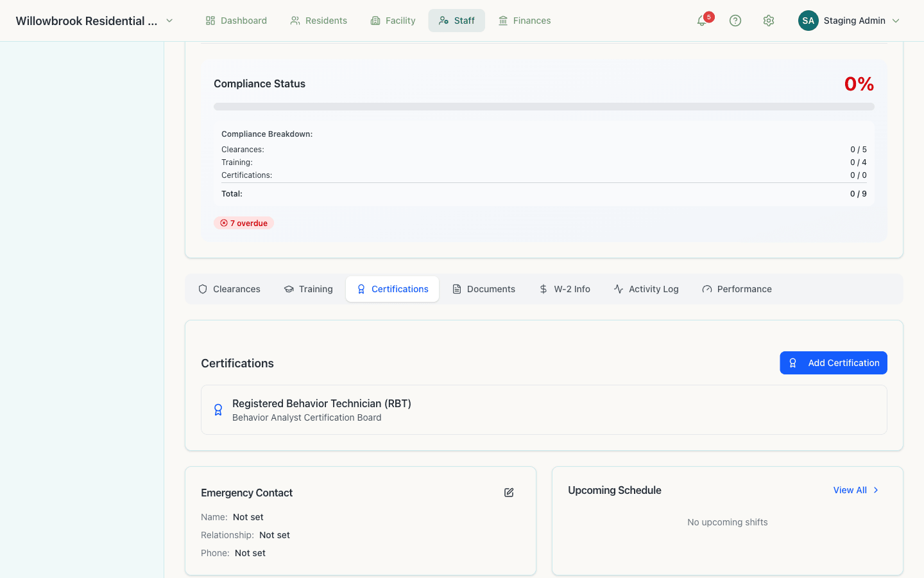Click the Training graduation cap icon
This screenshot has height=578, width=924.
coord(289,289)
